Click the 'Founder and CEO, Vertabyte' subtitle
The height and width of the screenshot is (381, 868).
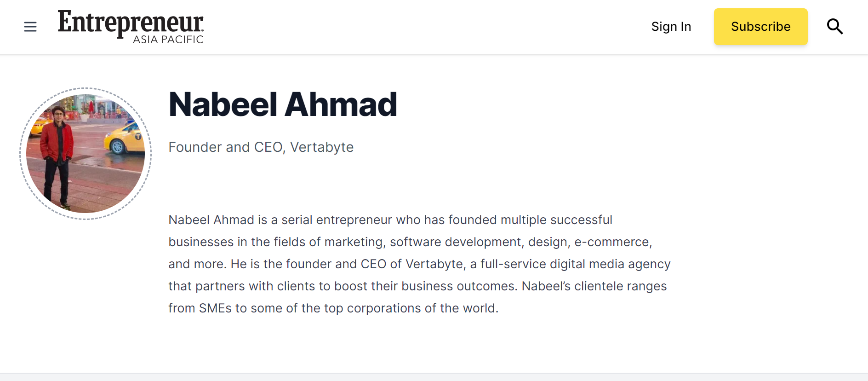[x=261, y=147]
